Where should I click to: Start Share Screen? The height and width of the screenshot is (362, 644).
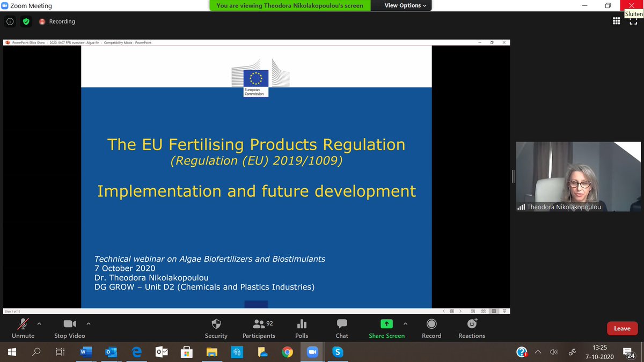[386, 328]
